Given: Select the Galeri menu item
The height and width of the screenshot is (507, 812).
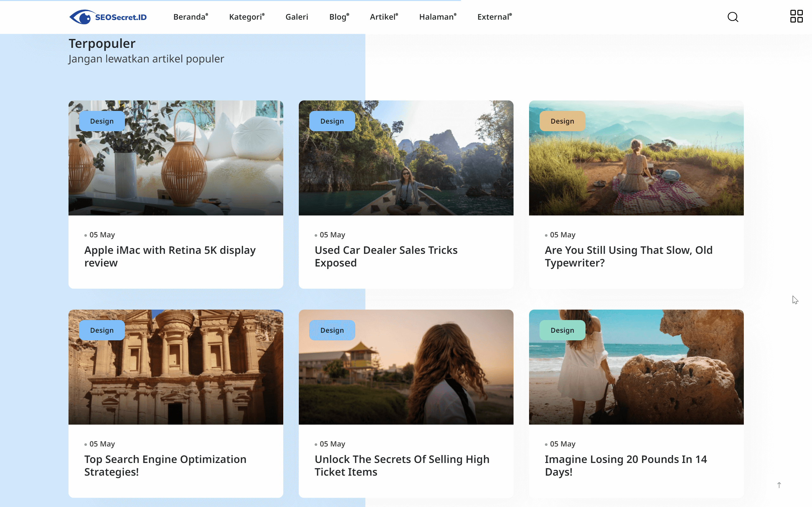Looking at the screenshot, I should tap(297, 17).
